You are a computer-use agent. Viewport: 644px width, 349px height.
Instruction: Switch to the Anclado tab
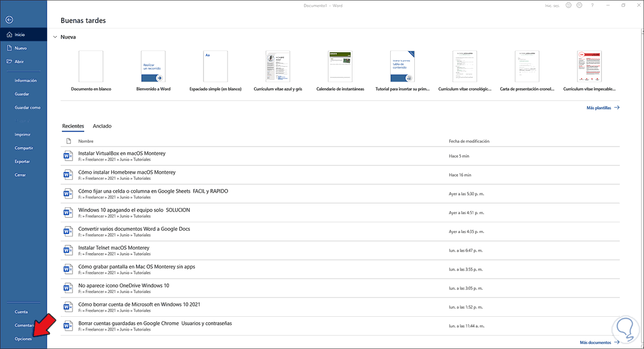(102, 126)
